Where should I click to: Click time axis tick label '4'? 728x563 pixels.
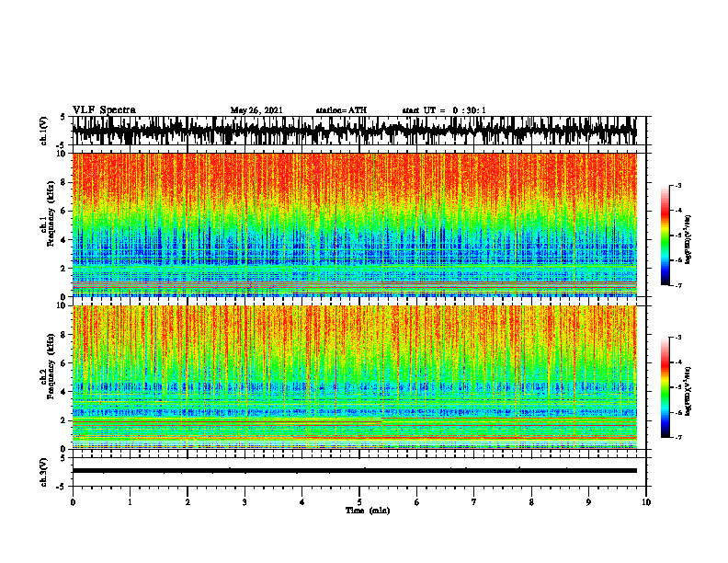[302, 502]
